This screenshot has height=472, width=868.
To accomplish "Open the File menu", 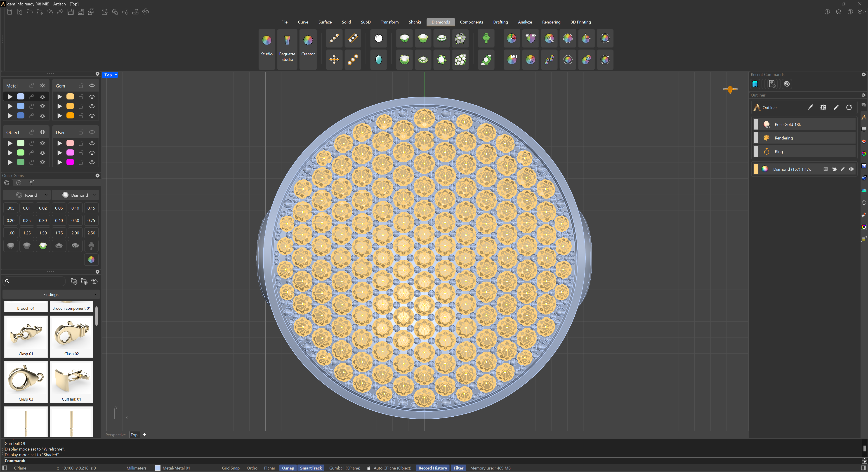I will coord(284,22).
